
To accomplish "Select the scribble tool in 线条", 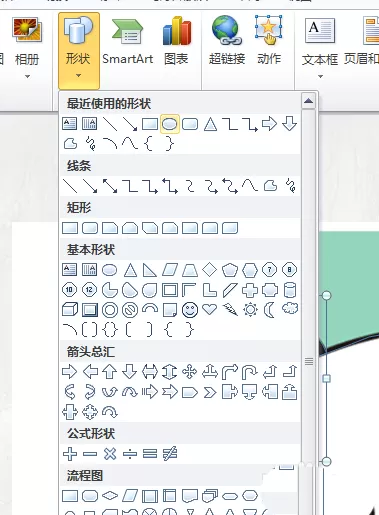I will point(290,186).
